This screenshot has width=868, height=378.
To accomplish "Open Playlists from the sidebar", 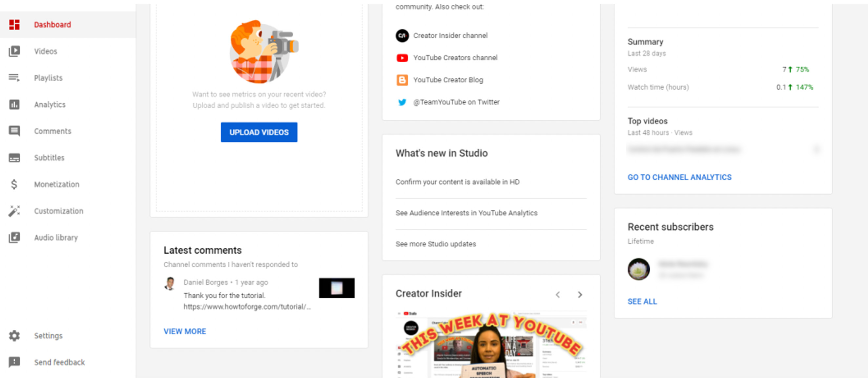I will (48, 78).
